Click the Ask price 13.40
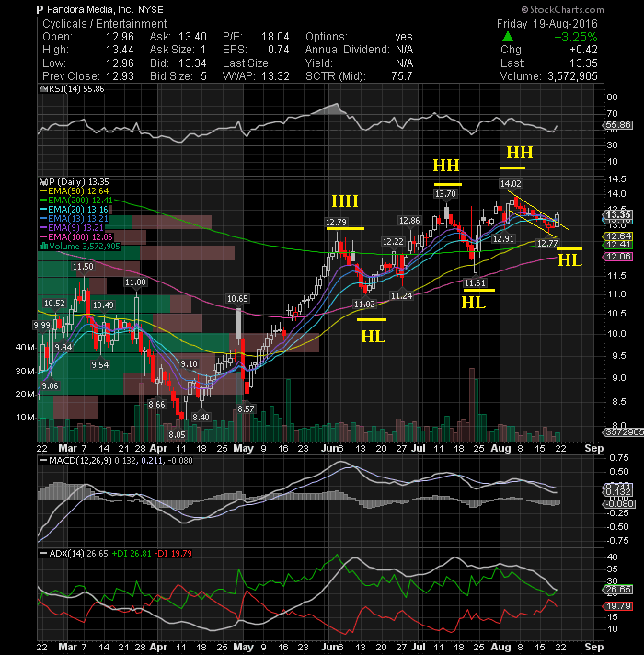The width and height of the screenshot is (644, 655). coord(192,37)
